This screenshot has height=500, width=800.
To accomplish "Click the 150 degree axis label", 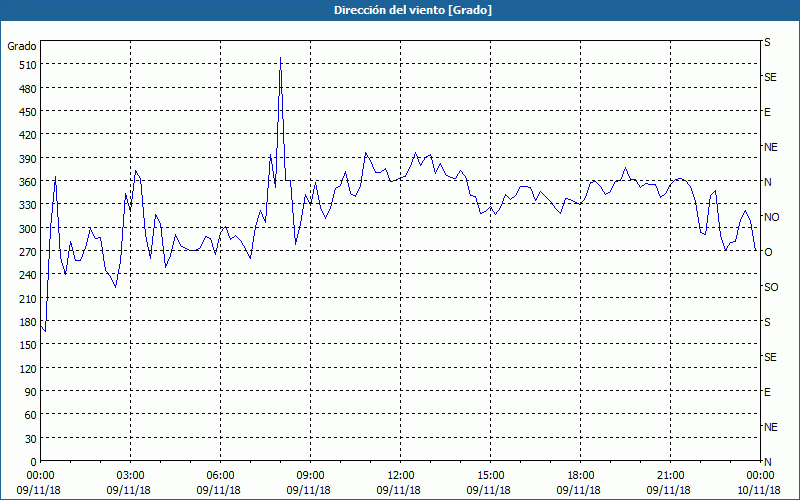I will [27, 345].
